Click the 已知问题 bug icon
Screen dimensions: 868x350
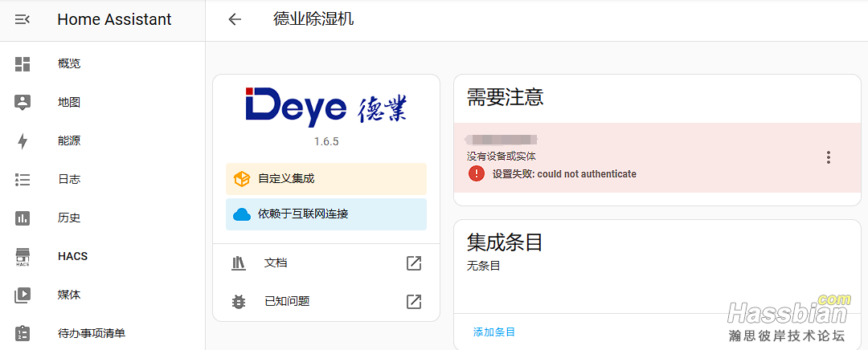tap(238, 302)
